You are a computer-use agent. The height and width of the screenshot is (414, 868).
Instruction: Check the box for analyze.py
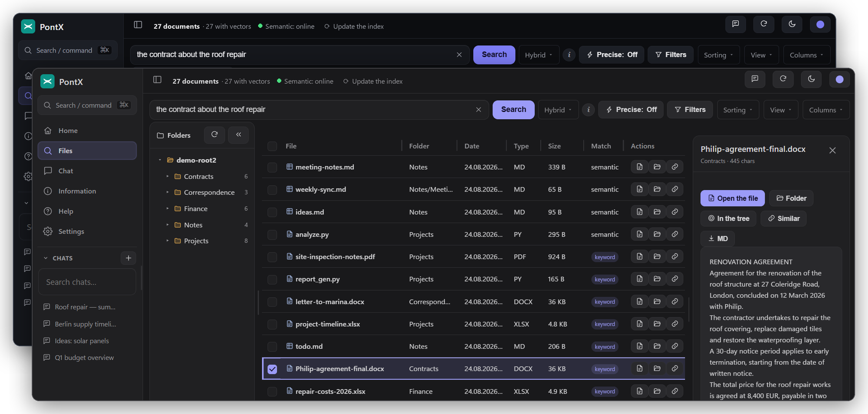(x=272, y=235)
